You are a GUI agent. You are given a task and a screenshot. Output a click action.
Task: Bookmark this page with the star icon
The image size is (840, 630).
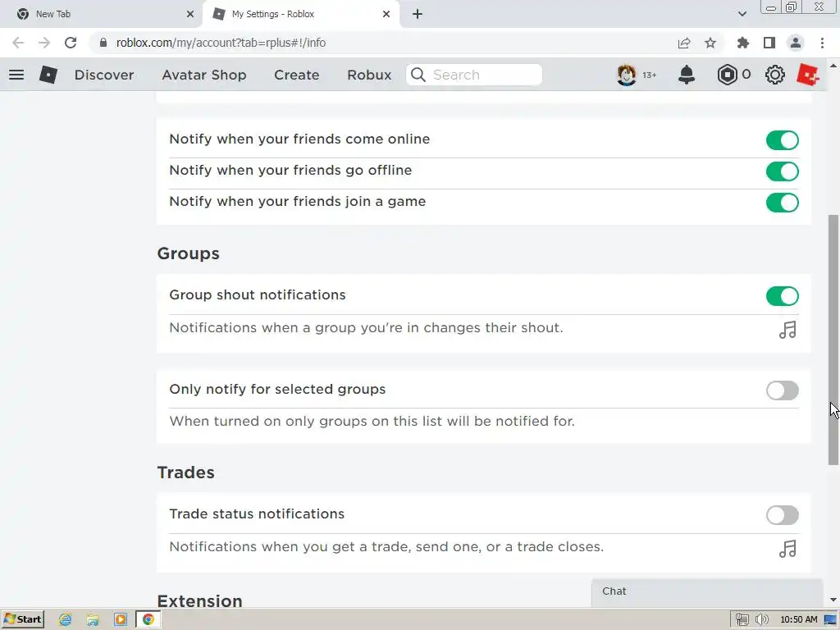click(x=710, y=43)
